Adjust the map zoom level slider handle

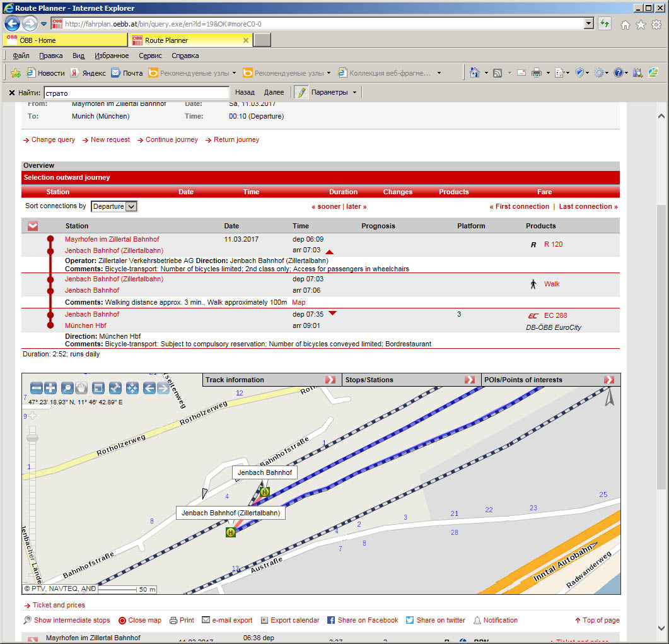click(x=32, y=438)
